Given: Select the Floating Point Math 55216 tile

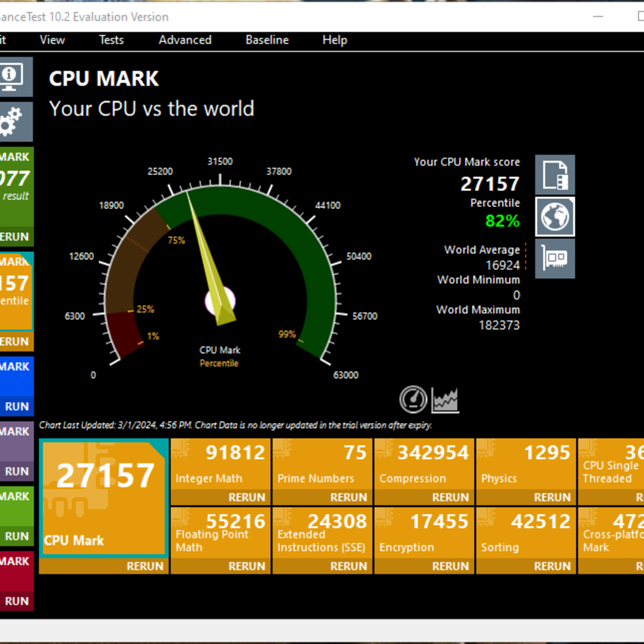Looking at the screenshot, I should point(220,533).
